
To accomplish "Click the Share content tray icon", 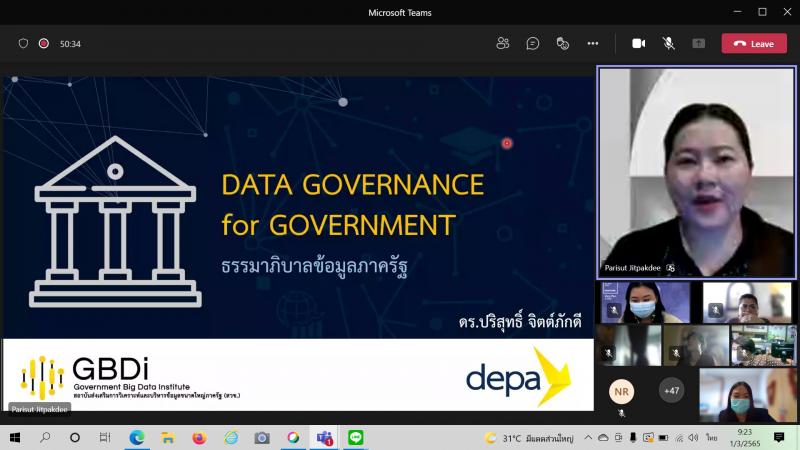I will [698, 43].
